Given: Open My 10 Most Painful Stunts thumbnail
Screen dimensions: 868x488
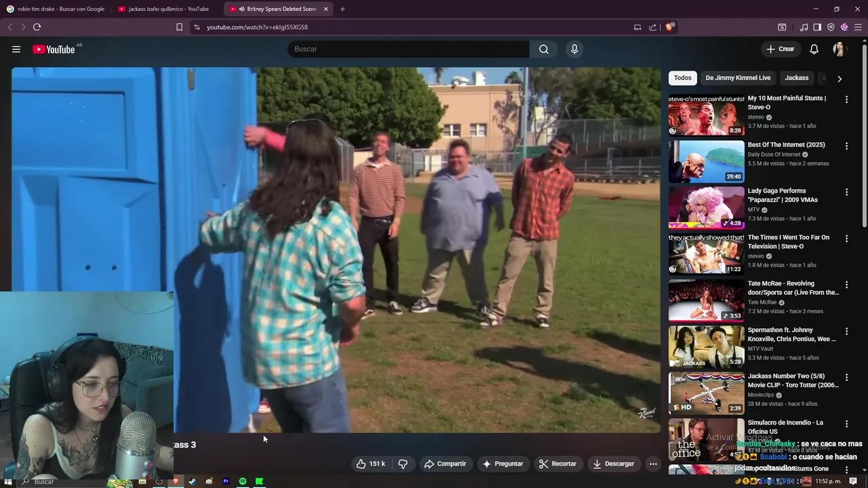Looking at the screenshot, I should 706,115.
